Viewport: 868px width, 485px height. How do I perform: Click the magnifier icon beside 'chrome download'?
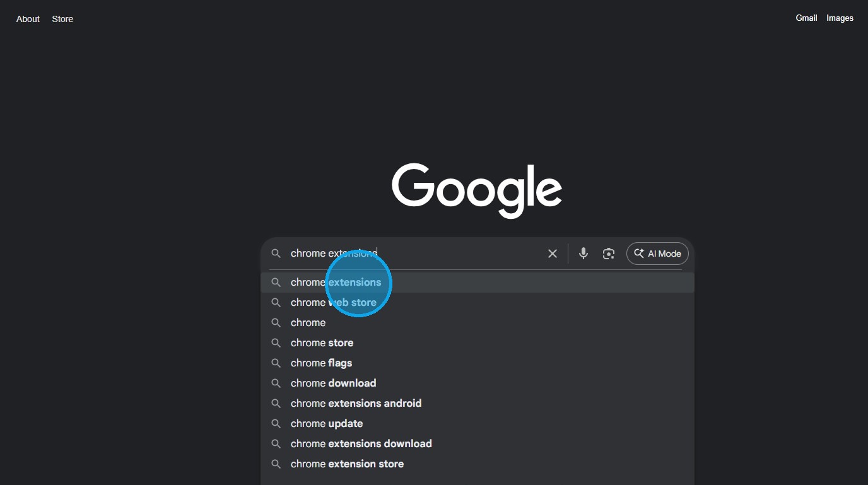click(x=276, y=383)
